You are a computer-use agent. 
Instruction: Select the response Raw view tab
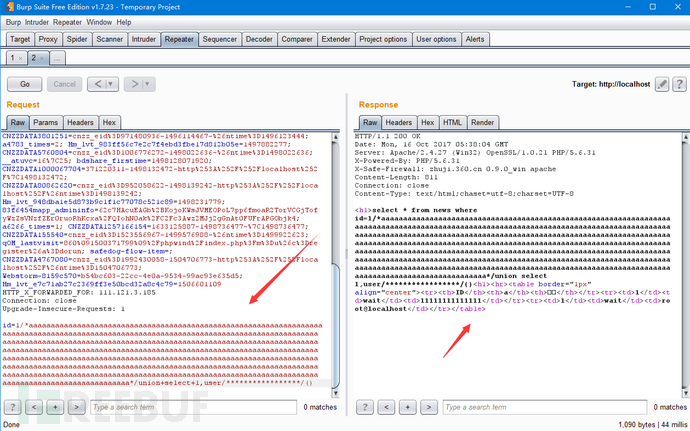(370, 122)
